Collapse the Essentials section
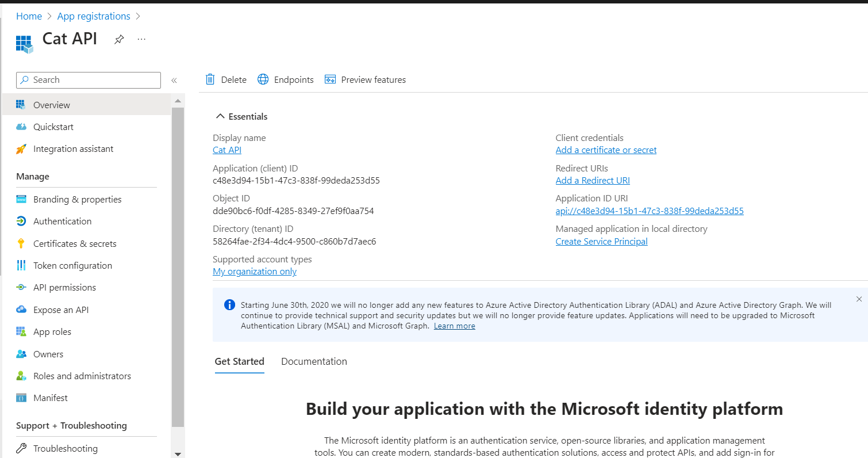Screen dimensions: 868x458 coord(241,116)
